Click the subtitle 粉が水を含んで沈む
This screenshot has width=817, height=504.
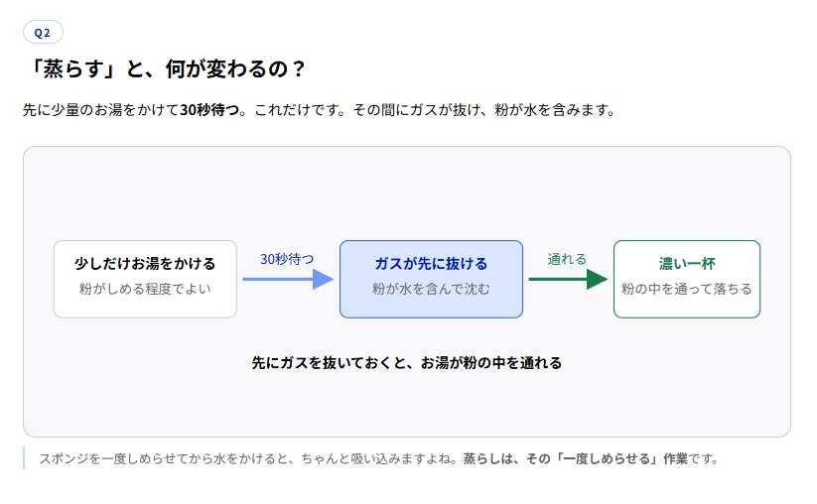[x=431, y=289]
